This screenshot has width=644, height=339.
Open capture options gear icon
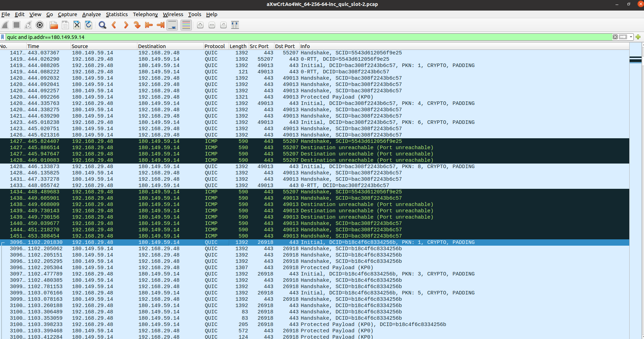[40, 25]
